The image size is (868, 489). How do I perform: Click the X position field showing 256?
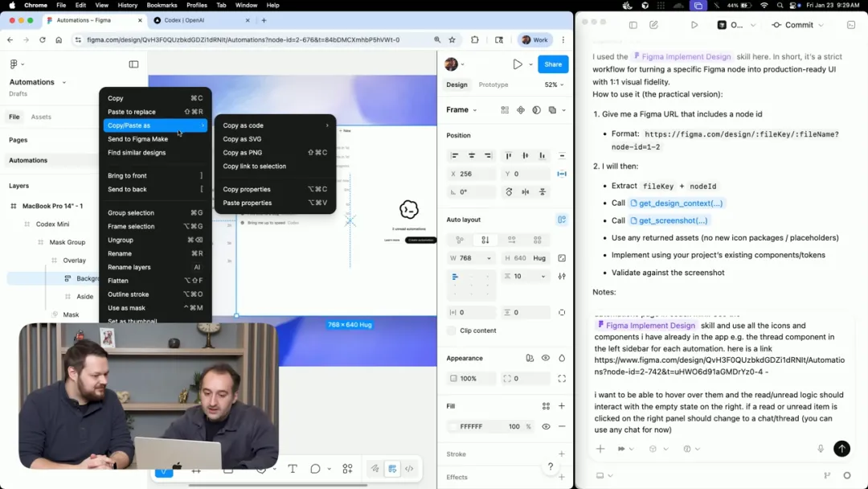tap(471, 174)
